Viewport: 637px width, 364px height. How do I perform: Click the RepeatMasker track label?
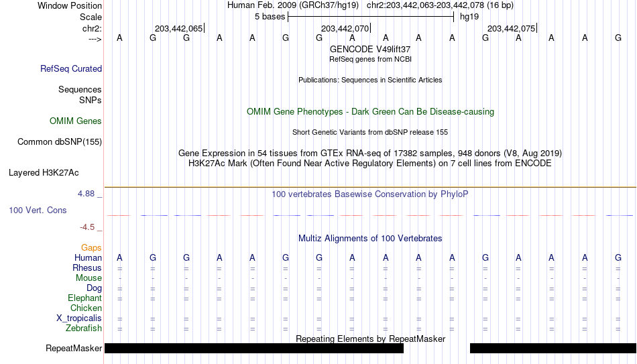[74, 348]
